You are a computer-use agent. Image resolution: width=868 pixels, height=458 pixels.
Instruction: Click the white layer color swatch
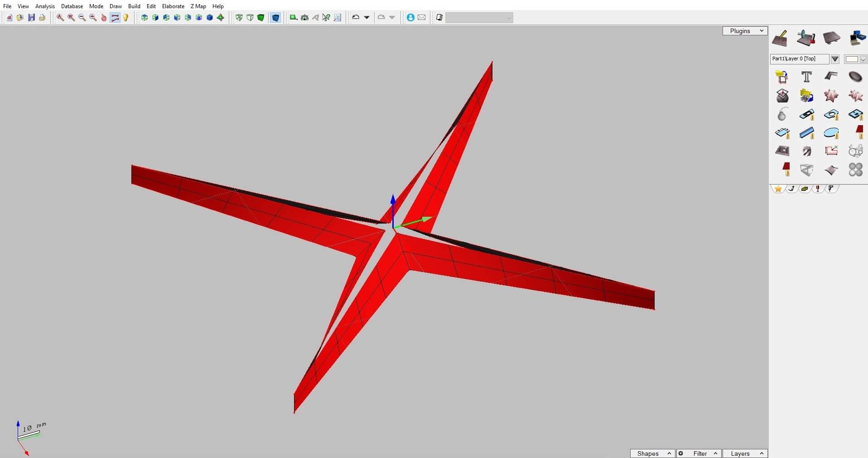851,59
